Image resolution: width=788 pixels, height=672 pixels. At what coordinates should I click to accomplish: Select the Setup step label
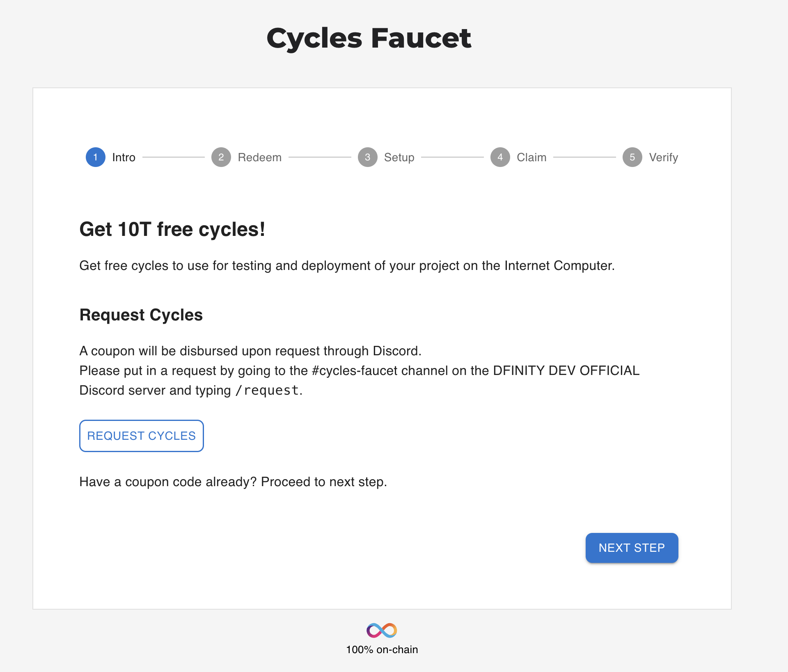click(399, 158)
